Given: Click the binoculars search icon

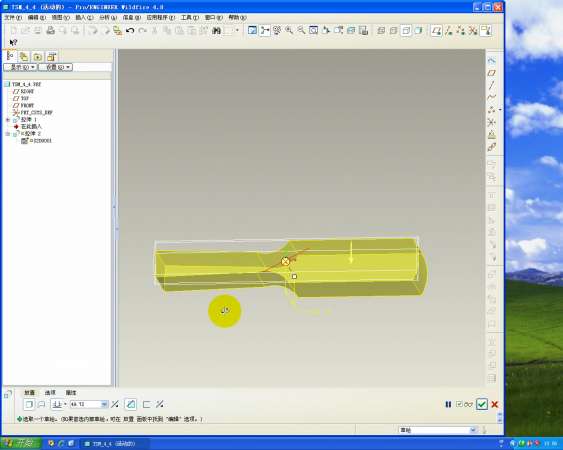Looking at the screenshot, I should [x=216, y=31].
